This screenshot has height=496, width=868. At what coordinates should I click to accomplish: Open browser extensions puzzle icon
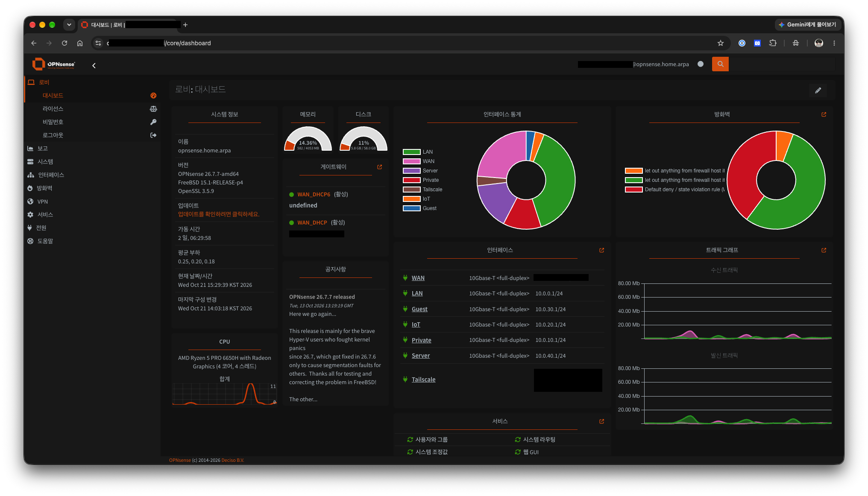coord(773,43)
